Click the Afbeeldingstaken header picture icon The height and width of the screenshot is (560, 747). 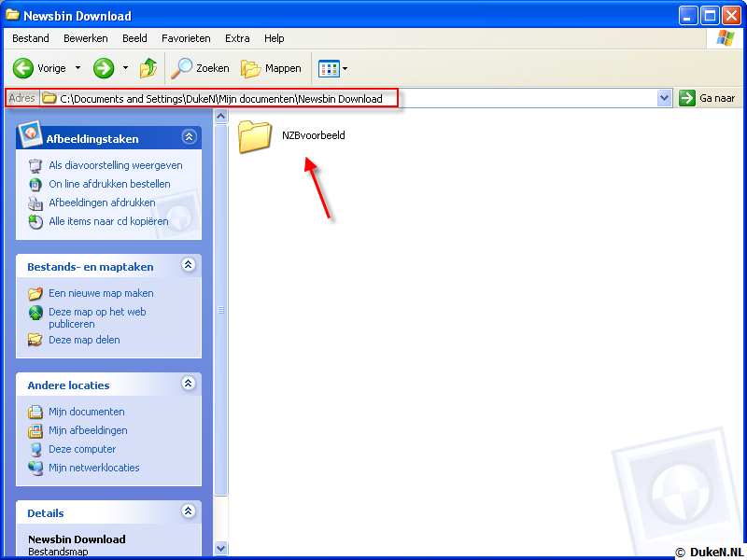pos(30,134)
